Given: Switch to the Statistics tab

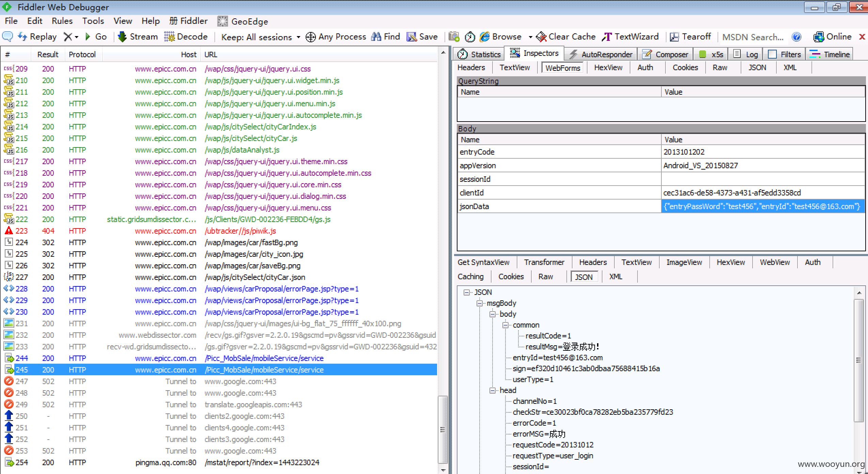Looking at the screenshot, I should (479, 54).
